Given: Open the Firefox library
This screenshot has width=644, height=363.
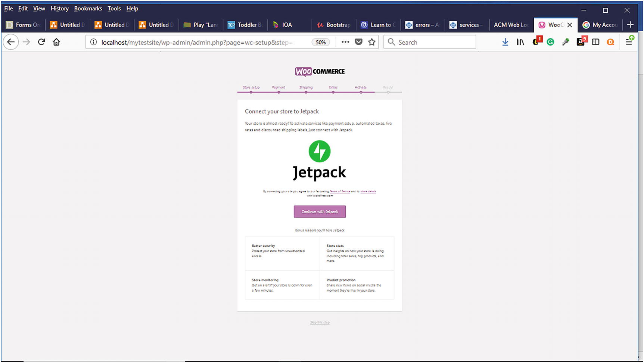Looking at the screenshot, I should (x=520, y=42).
